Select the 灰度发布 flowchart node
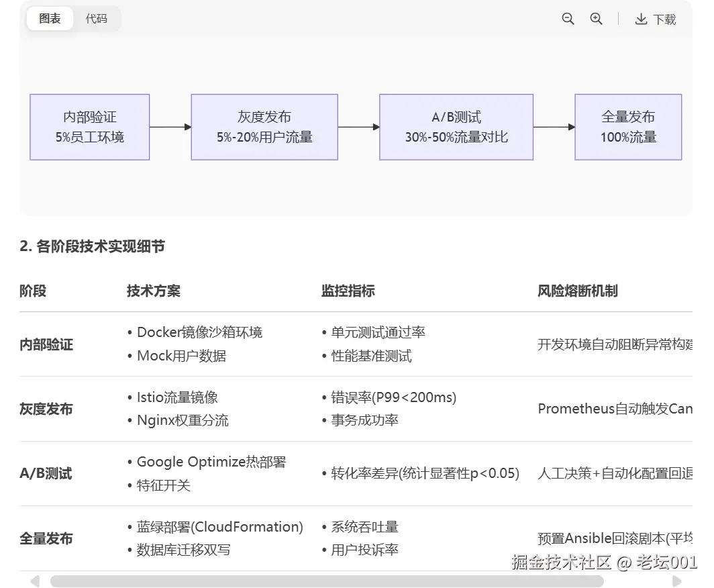 click(264, 126)
